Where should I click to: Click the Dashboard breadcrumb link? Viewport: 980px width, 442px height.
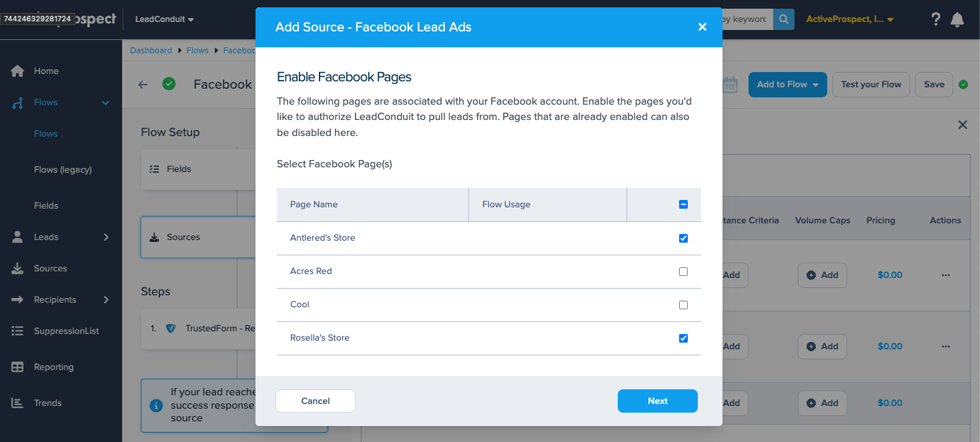[151, 51]
